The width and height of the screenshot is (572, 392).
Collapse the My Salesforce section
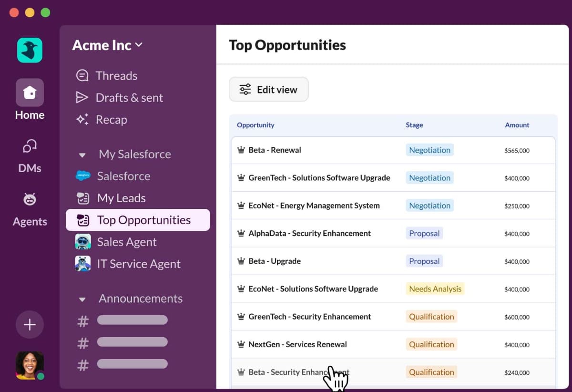[x=82, y=155]
